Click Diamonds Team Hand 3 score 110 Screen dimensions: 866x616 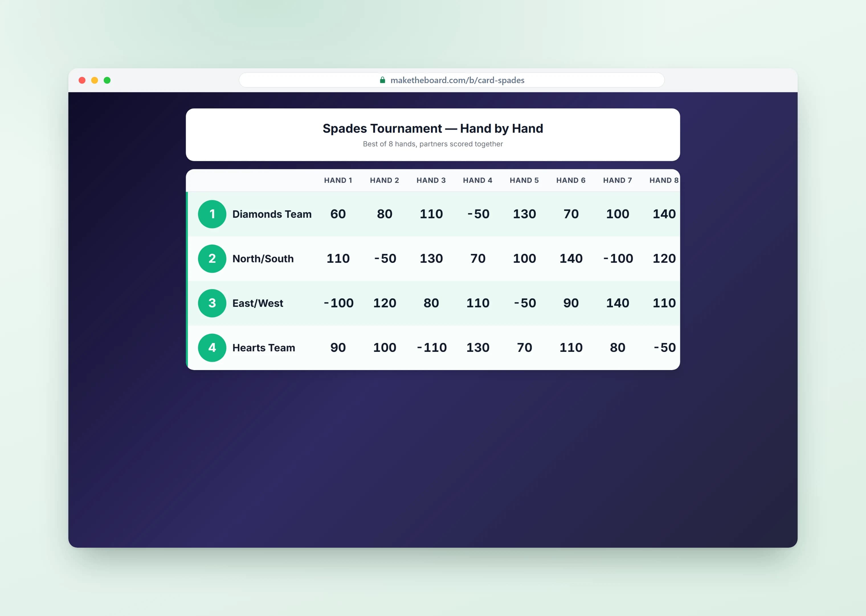(431, 214)
